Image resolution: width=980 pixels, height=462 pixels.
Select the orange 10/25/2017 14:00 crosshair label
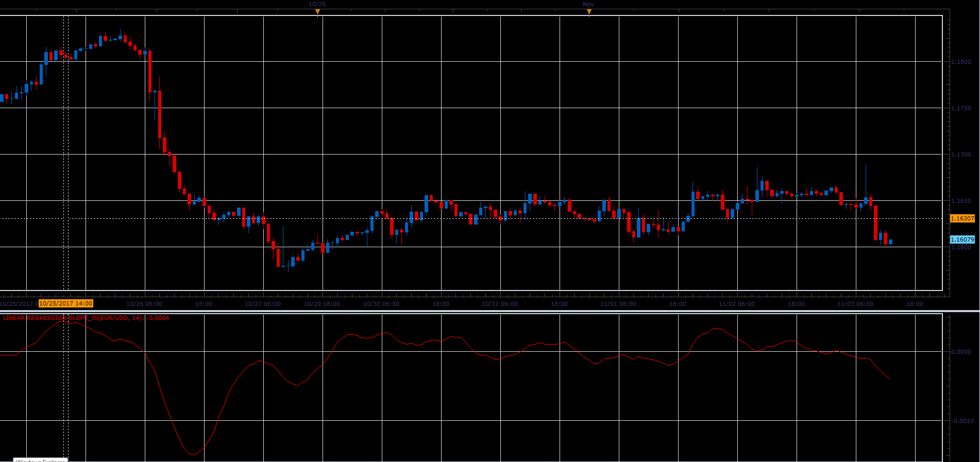(x=66, y=304)
